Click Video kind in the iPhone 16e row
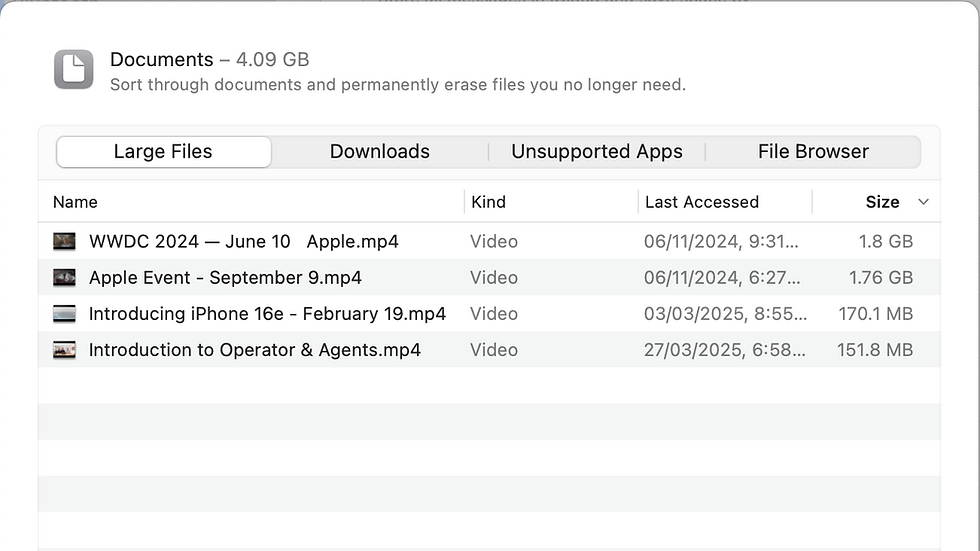 (x=494, y=314)
